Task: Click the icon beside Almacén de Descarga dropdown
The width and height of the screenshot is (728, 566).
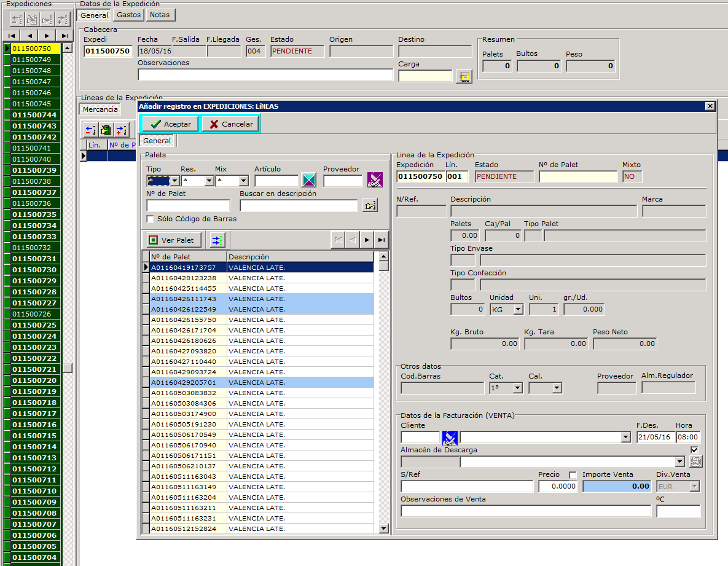Action: coord(695,462)
